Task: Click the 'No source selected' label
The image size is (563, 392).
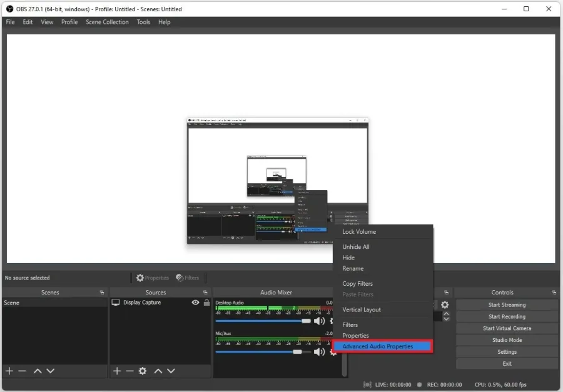Action: click(x=28, y=278)
